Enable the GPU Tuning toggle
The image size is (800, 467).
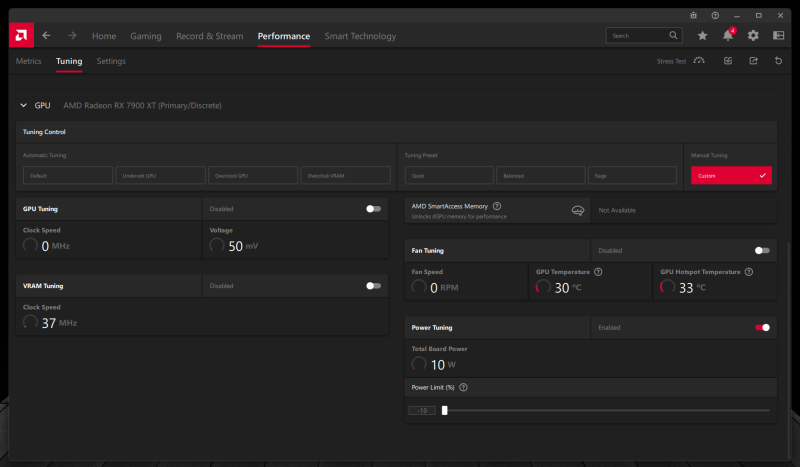373,209
